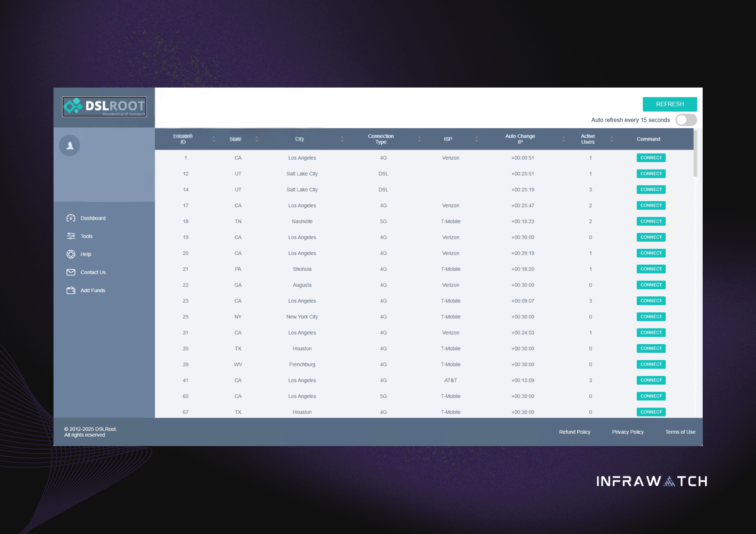This screenshot has height=534, width=756.
Task: Click the Contact Us envelope icon
Action: tap(71, 272)
